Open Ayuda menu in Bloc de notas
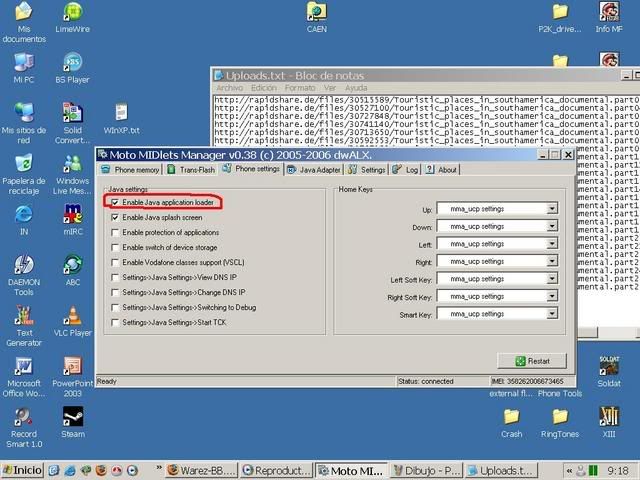 tap(356, 88)
